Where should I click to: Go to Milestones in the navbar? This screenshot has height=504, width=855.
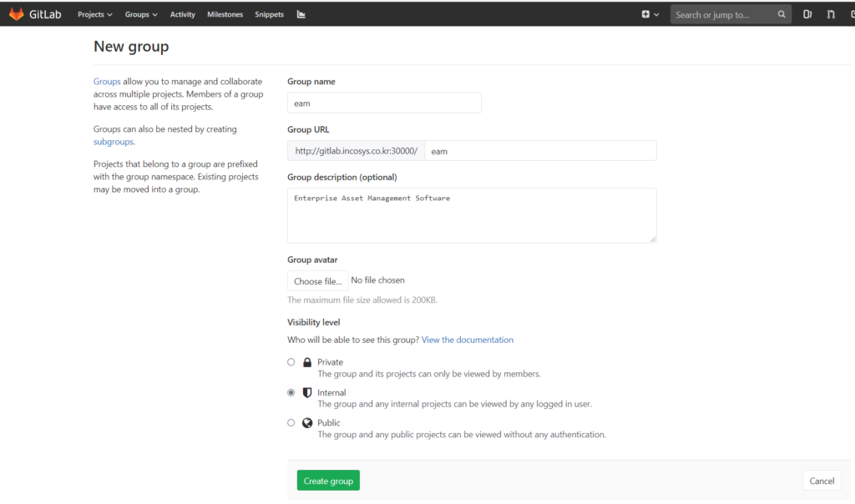[x=225, y=14]
